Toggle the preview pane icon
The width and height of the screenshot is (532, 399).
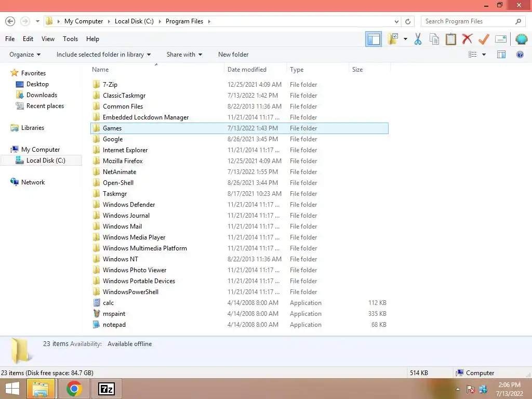[501, 55]
